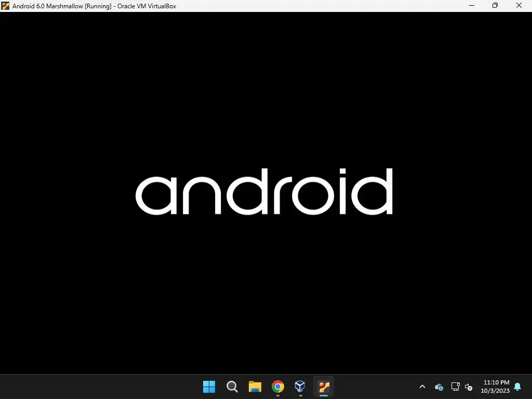Minimize the Android VM window
Viewport: 532px width, 399px height.
point(472,6)
